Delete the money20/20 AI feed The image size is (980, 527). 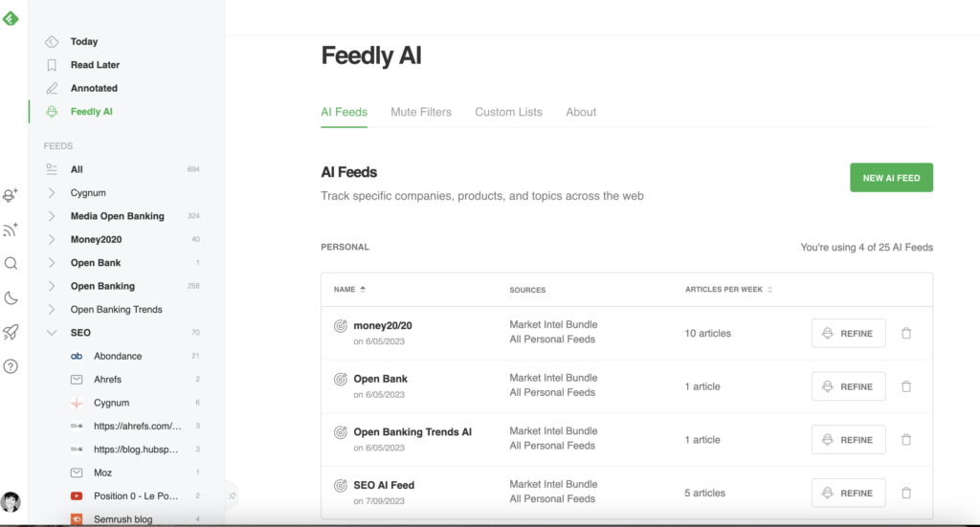tap(906, 334)
